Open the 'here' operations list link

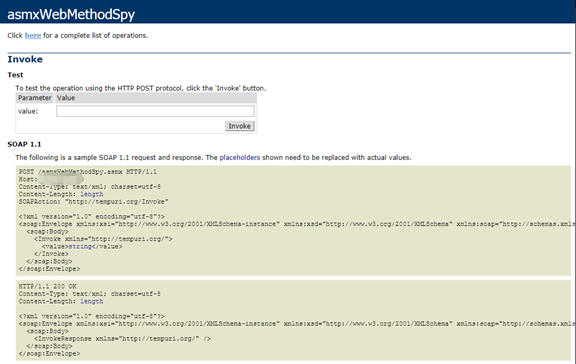pos(33,36)
